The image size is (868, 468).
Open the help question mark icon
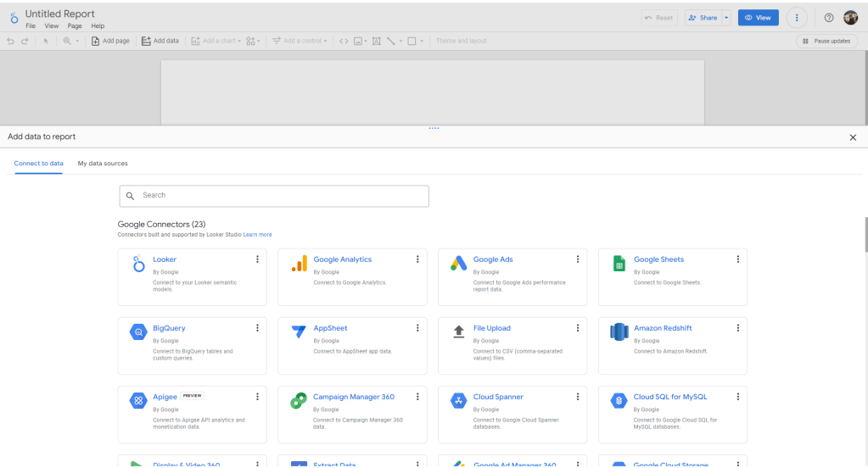click(829, 18)
